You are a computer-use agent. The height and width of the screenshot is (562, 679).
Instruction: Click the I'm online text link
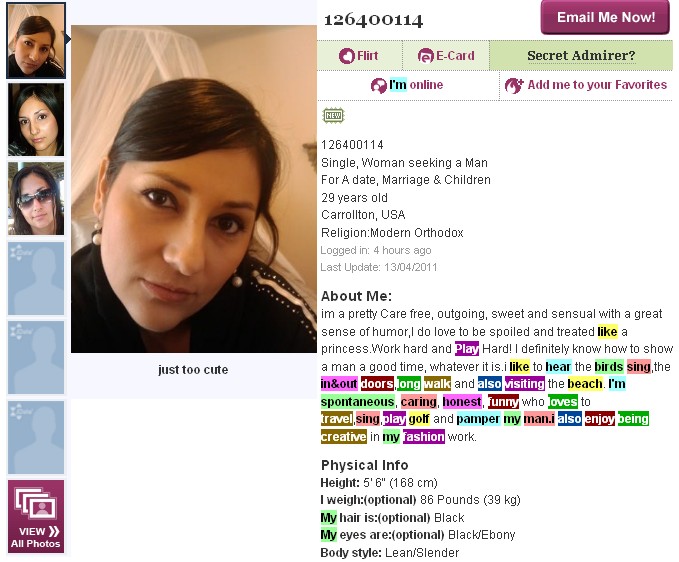tap(416, 85)
